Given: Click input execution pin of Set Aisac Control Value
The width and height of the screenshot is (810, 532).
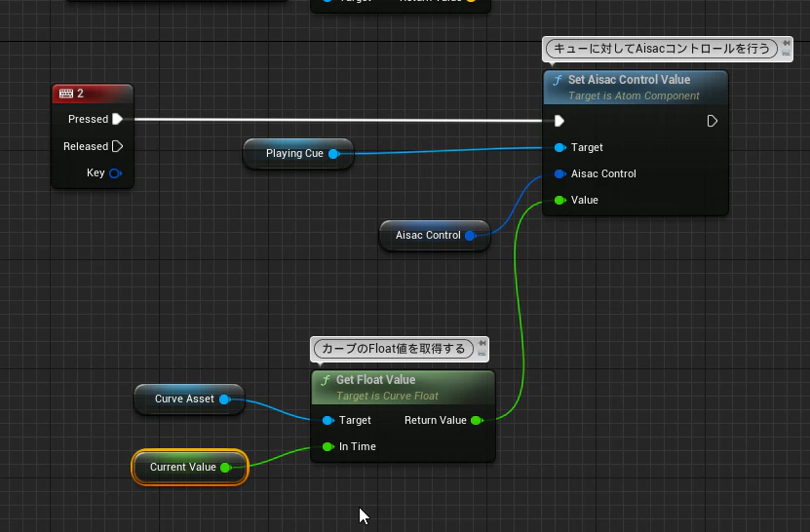Looking at the screenshot, I should [559, 121].
